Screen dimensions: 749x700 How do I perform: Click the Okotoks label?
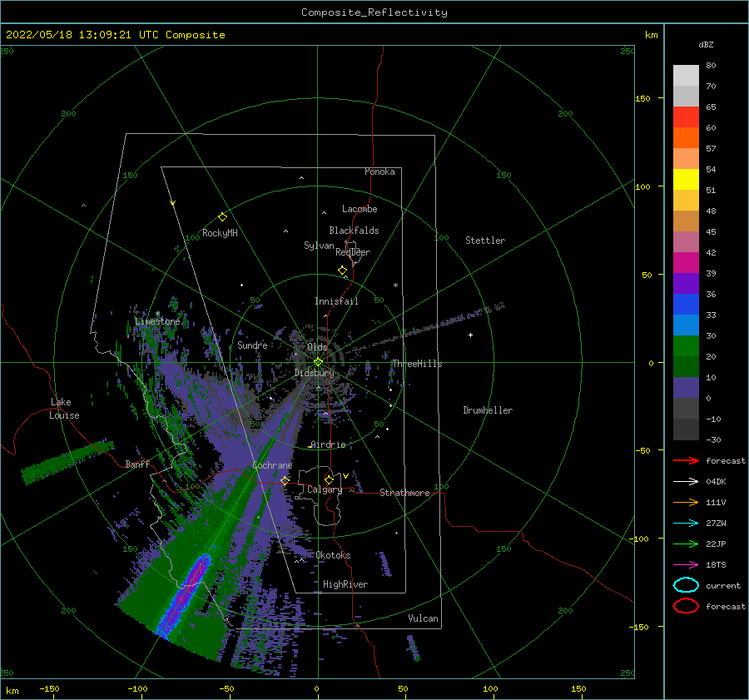333,555
